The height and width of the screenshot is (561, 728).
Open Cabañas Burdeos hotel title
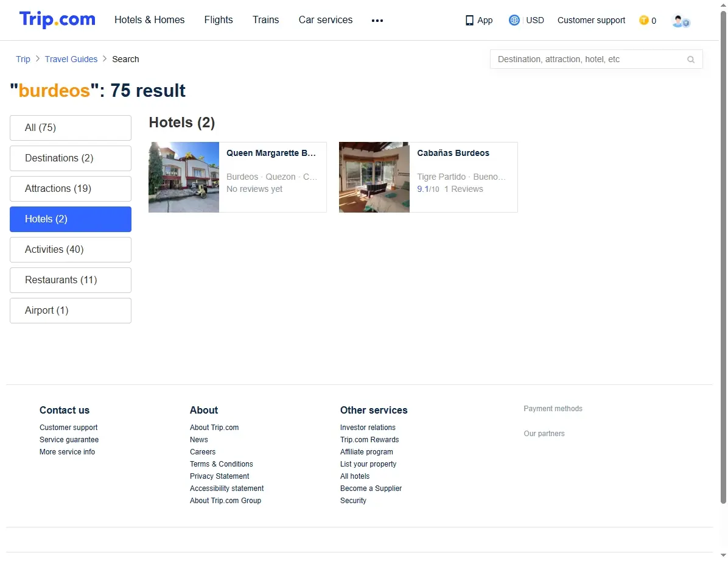click(453, 153)
